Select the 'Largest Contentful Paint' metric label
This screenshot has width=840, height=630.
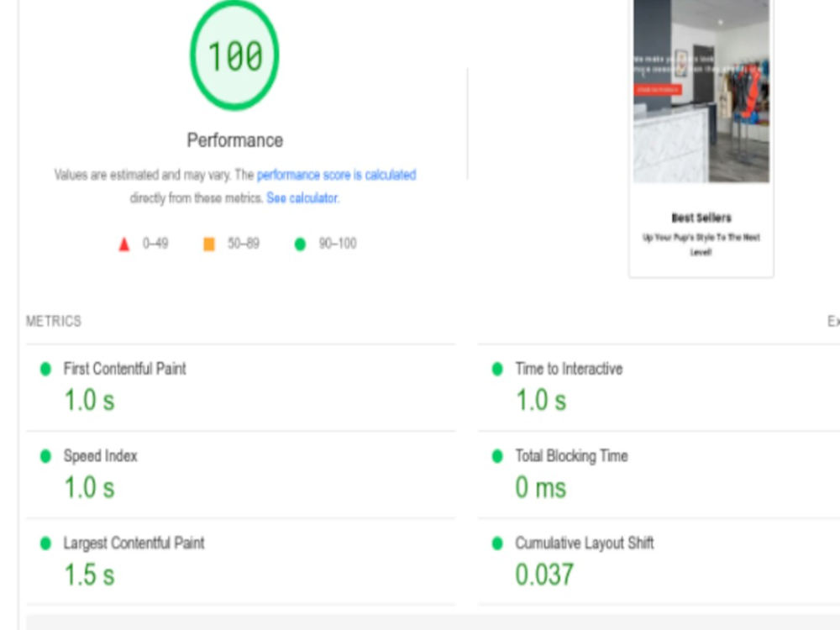[x=134, y=543]
